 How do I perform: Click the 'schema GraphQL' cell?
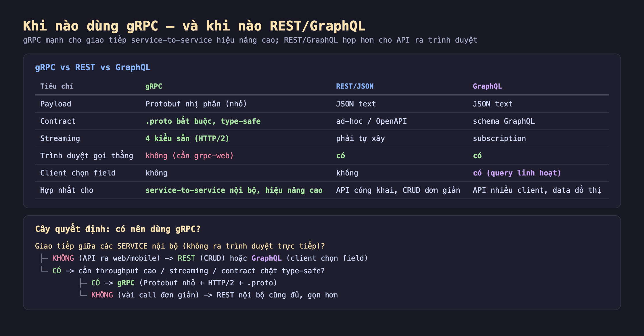coord(504,121)
